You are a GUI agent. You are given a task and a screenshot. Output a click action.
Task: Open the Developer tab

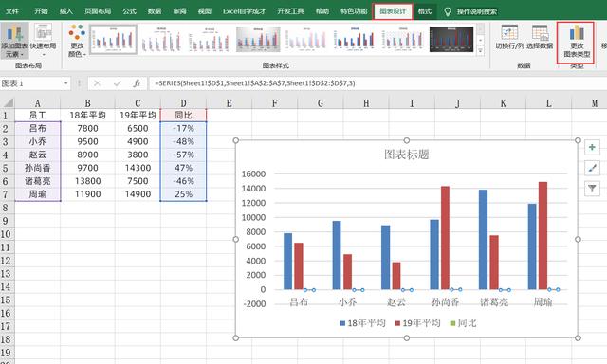tap(290, 11)
